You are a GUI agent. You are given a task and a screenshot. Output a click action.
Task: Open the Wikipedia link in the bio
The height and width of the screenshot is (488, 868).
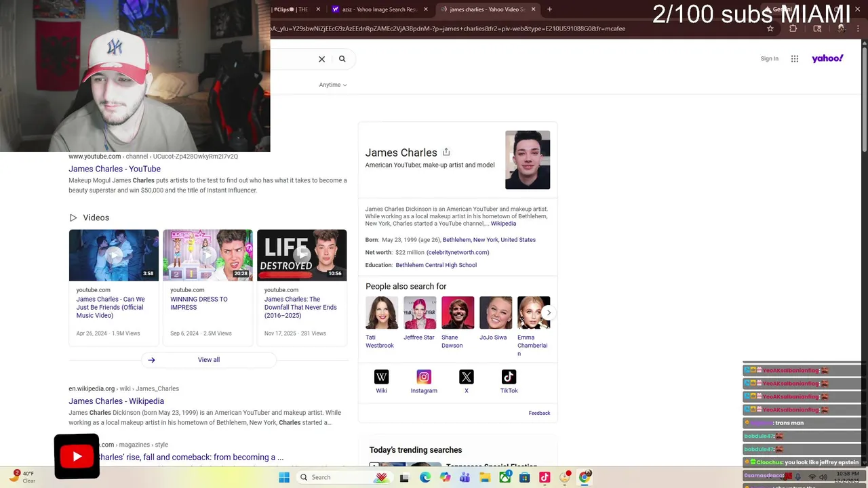point(503,224)
